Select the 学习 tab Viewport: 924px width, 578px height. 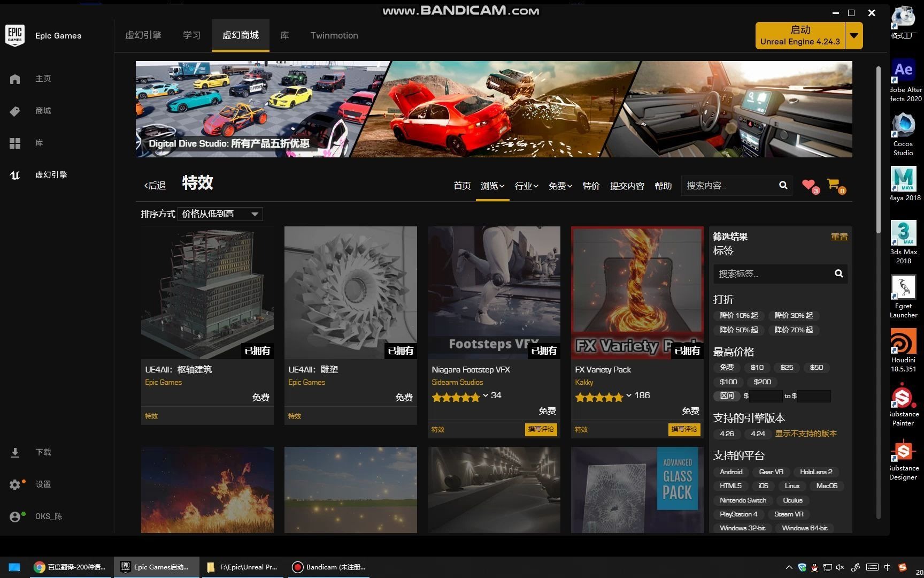pyautogui.click(x=191, y=35)
